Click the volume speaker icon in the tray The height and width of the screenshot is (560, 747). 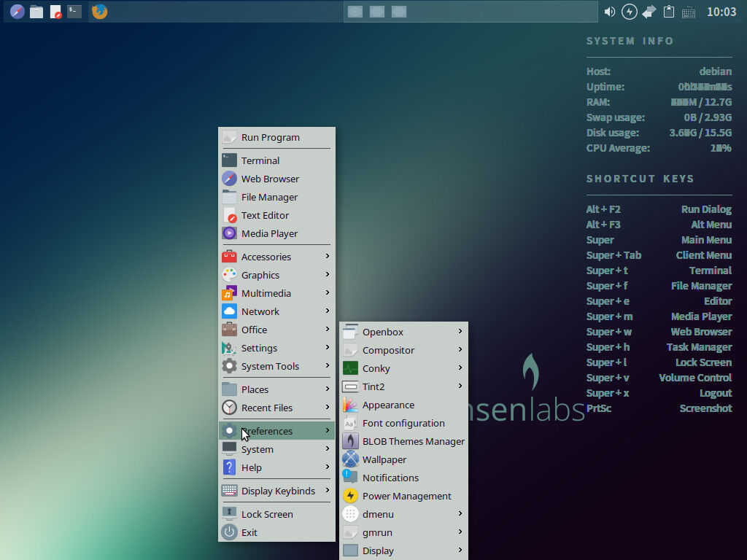click(x=609, y=12)
